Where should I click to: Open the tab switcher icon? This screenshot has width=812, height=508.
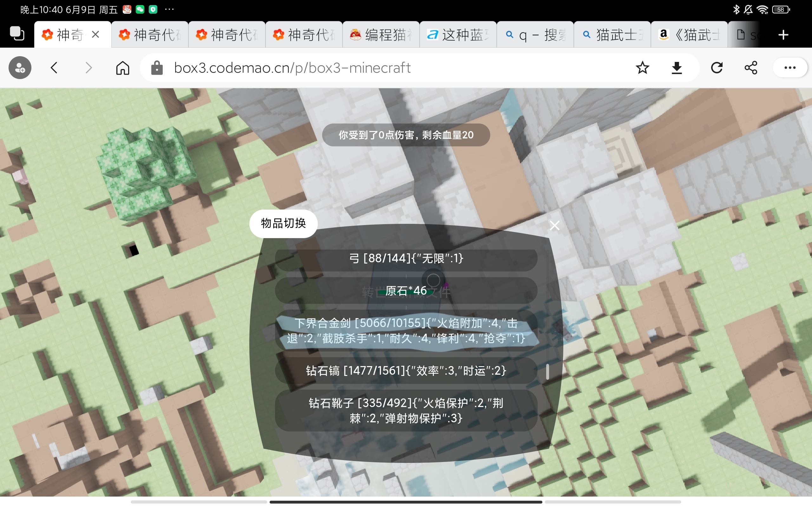tap(17, 34)
